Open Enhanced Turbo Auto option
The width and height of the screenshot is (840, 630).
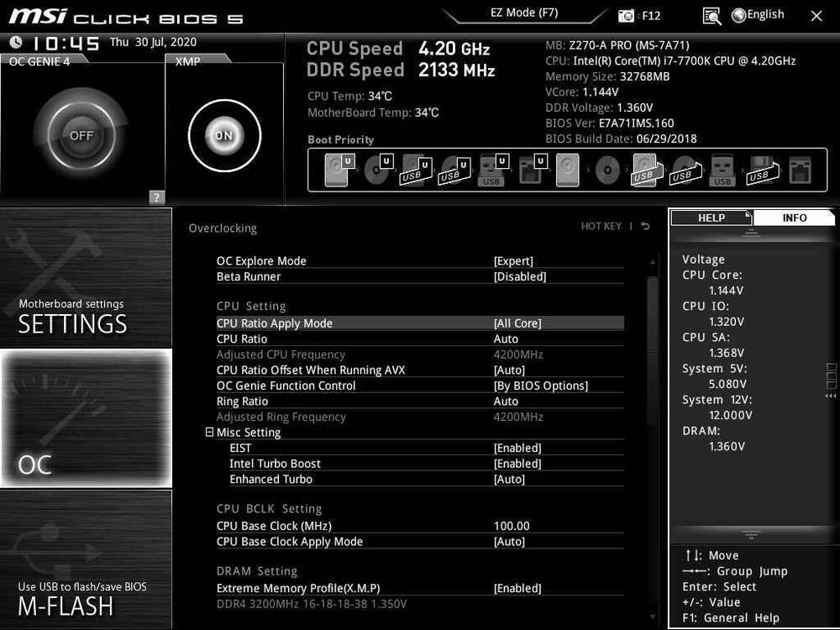[427, 479]
